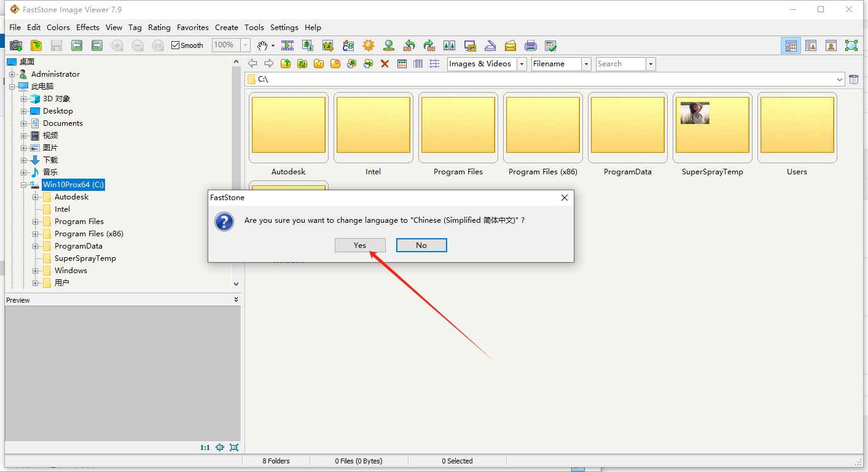Start the slide show filmstrip icon

click(x=287, y=45)
